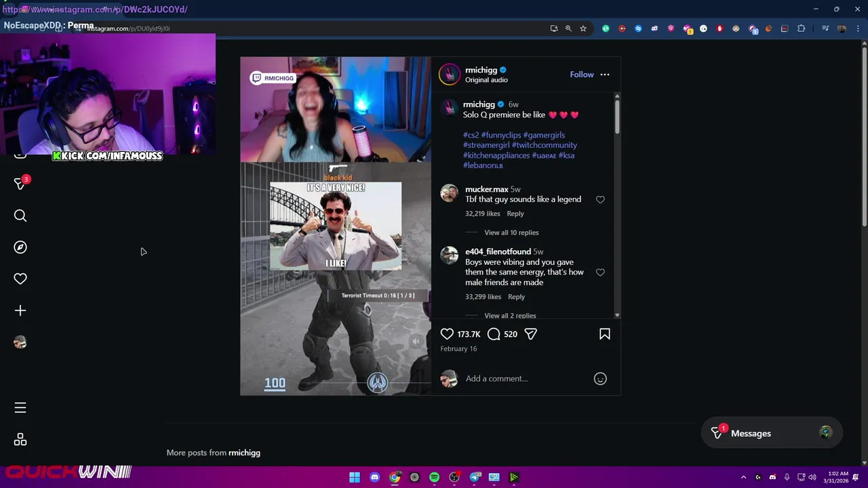This screenshot has width=868, height=488.
Task: Open Instagram search from the sidebar
Action: click(20, 216)
